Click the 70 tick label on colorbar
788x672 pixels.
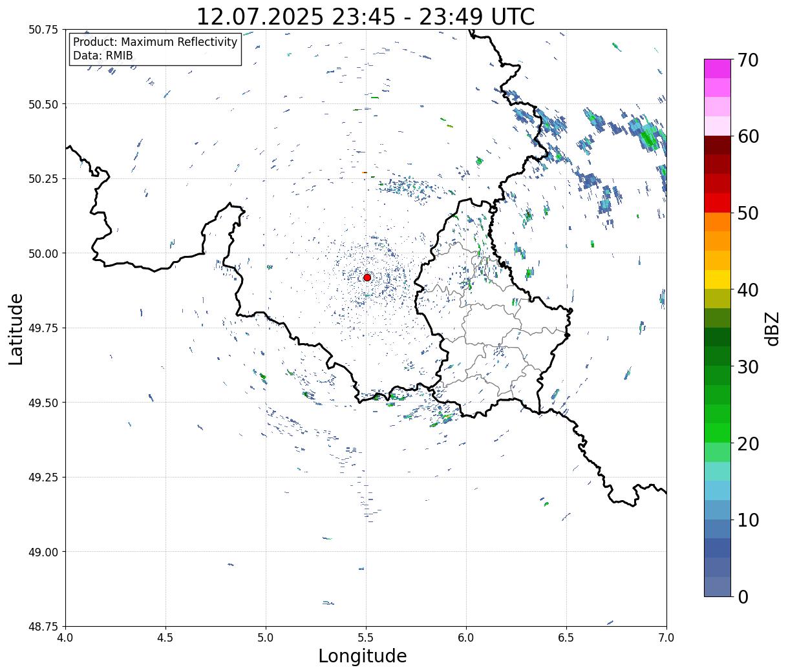(748, 60)
